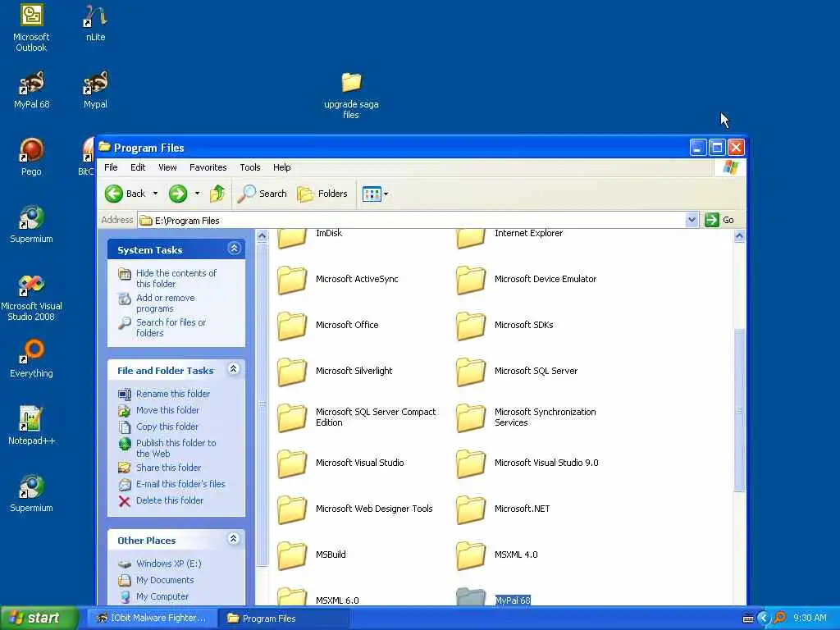Click Rename this folder link

[x=173, y=394]
